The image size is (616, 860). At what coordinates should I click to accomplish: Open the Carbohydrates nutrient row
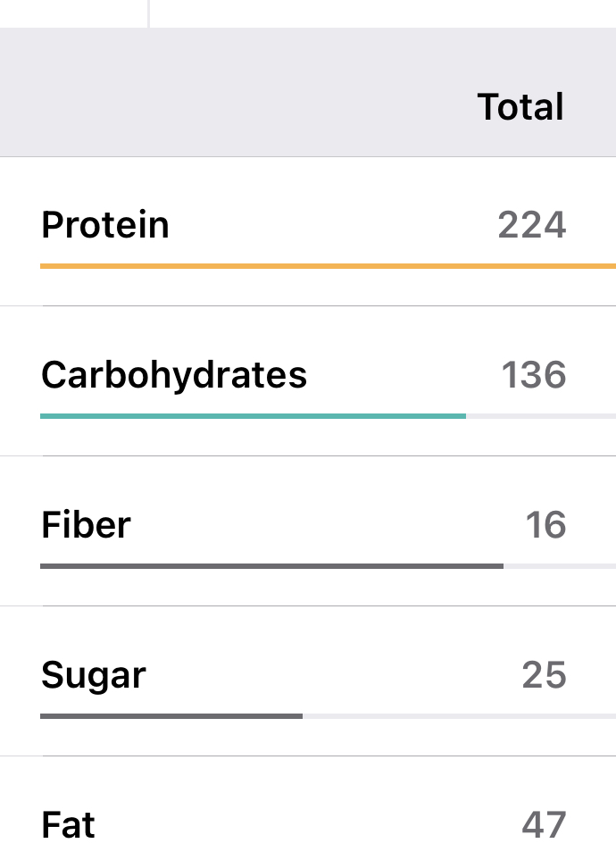point(174,375)
